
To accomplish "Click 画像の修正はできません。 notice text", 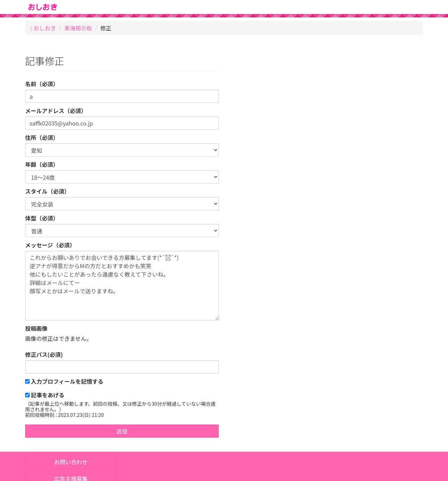I will tap(59, 339).
